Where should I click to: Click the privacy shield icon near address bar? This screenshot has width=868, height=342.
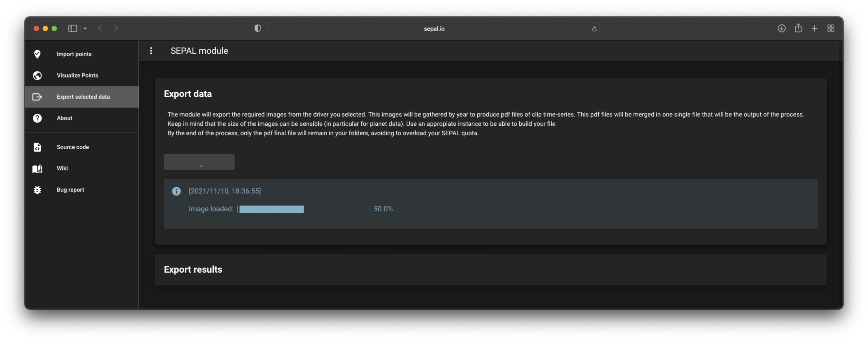click(x=257, y=28)
